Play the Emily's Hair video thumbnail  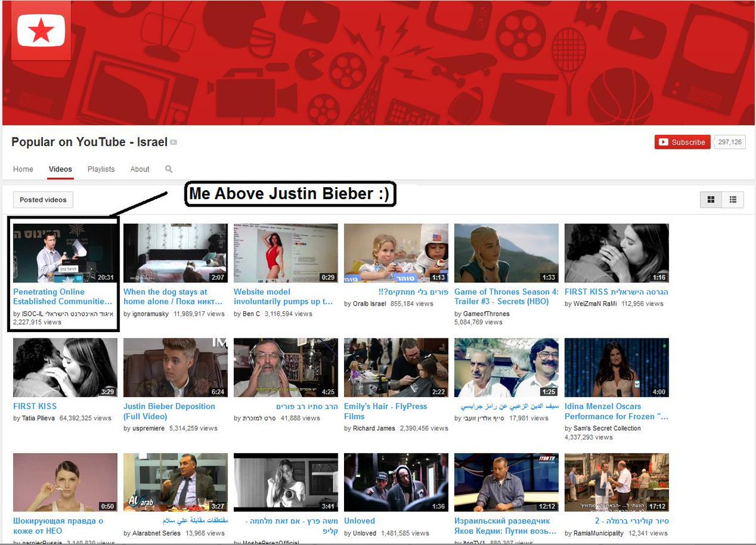tap(396, 367)
